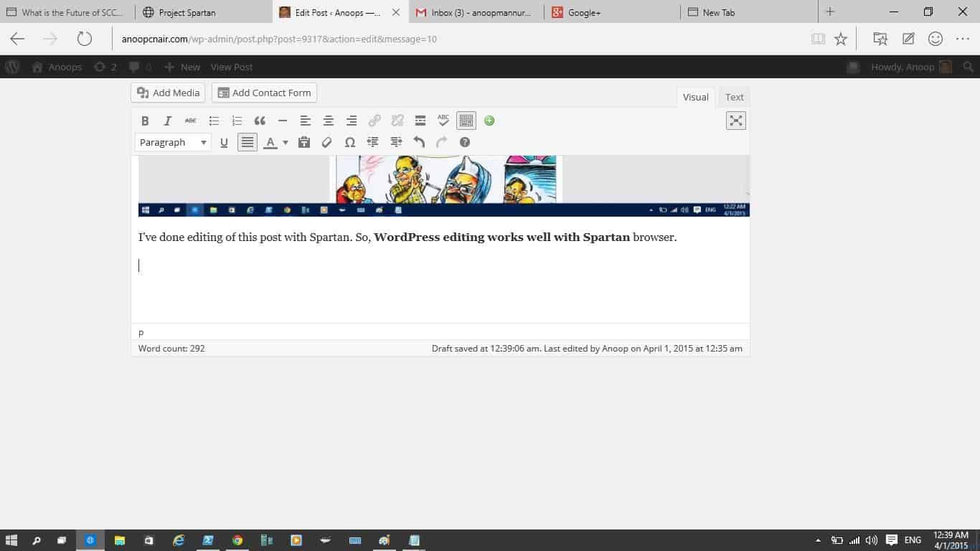980x551 pixels.
Task: Apply underline formatting
Action: [224, 142]
